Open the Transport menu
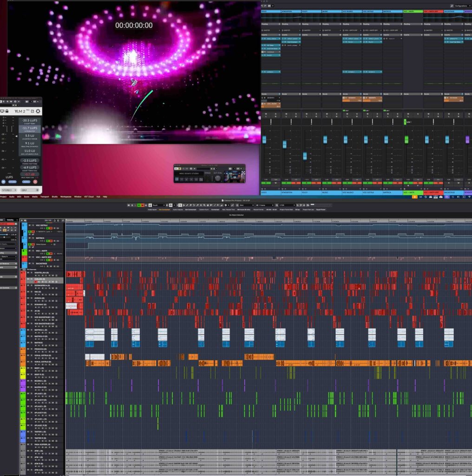472x476 pixels. click(x=45, y=197)
